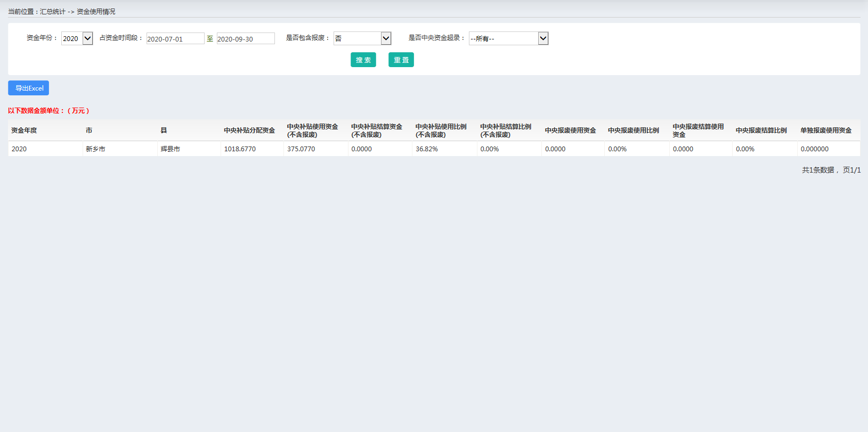This screenshot has width=868, height=432.
Task: Click the 中央报废使用资金 column header
Action: tap(570, 131)
